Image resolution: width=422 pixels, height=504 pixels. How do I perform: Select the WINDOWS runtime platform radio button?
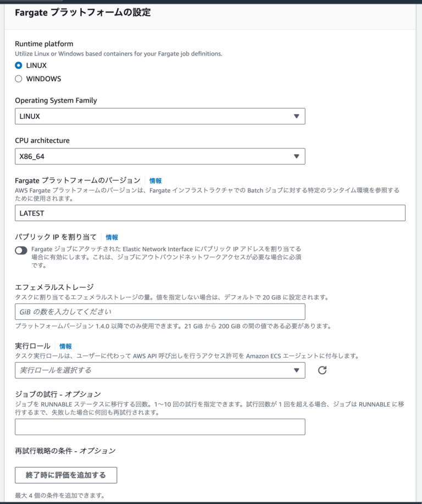point(18,79)
